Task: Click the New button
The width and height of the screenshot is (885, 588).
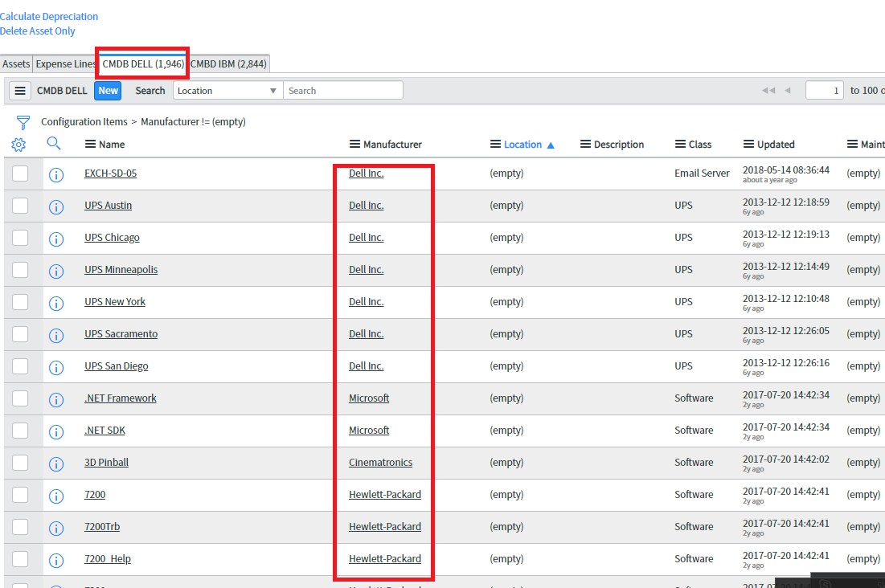Action: coord(108,90)
